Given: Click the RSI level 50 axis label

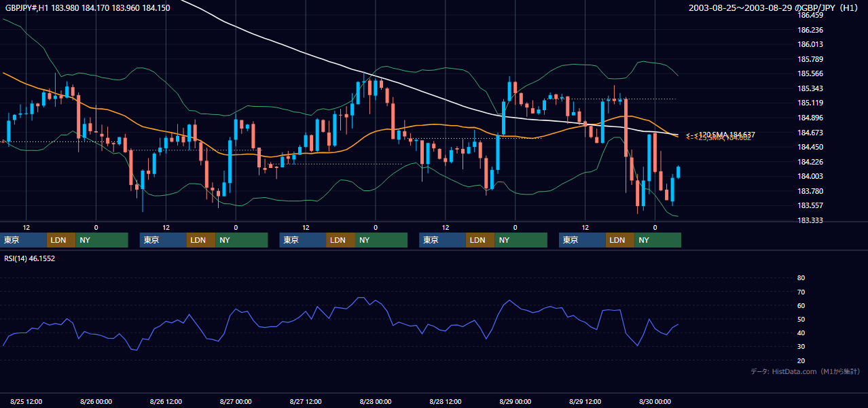Looking at the screenshot, I should point(801,319).
